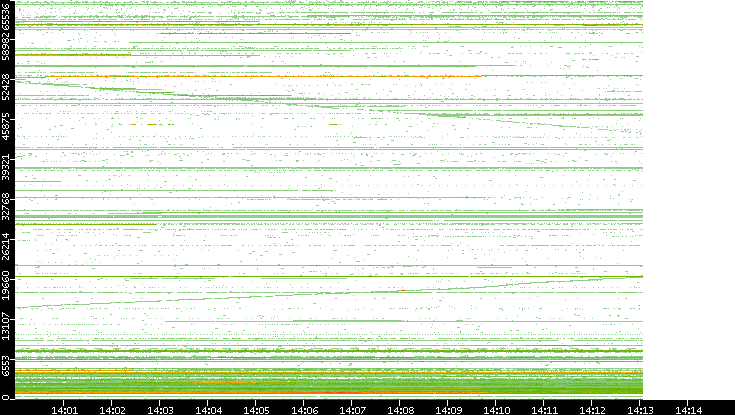The width and height of the screenshot is (735, 415).
Task: Select the 58982 vertical axis label
Action: [7, 49]
